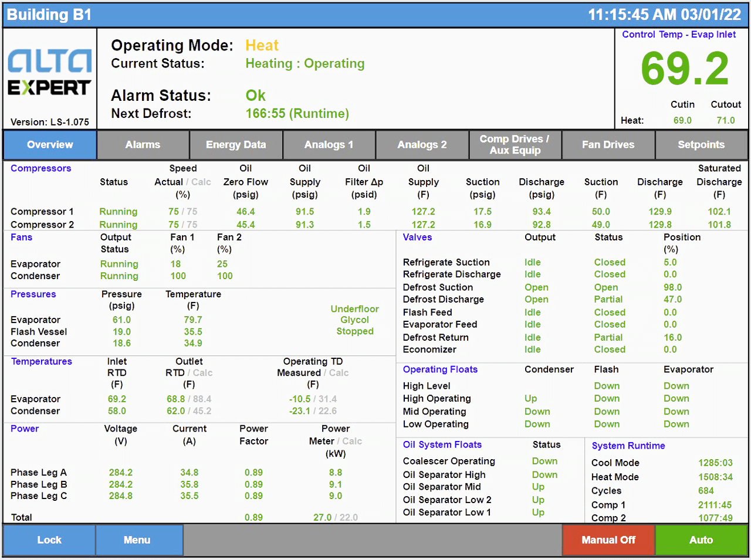Select the Fan Drives tab
751x560 pixels.
point(608,144)
